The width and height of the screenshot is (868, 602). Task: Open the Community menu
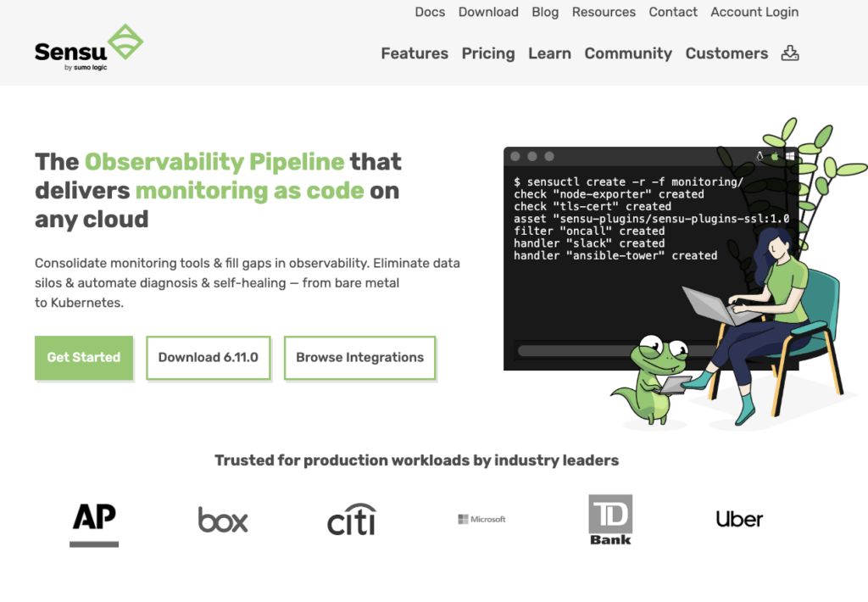coord(628,53)
